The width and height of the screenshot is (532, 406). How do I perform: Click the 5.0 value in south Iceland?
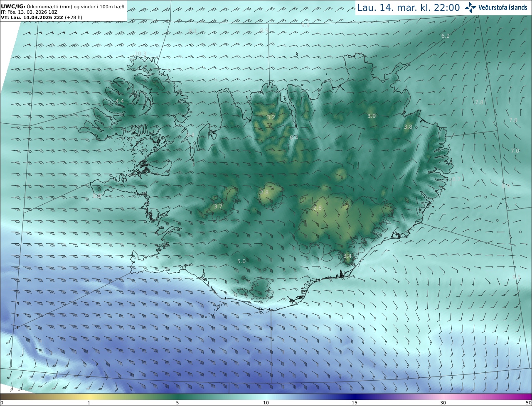coord(241,262)
